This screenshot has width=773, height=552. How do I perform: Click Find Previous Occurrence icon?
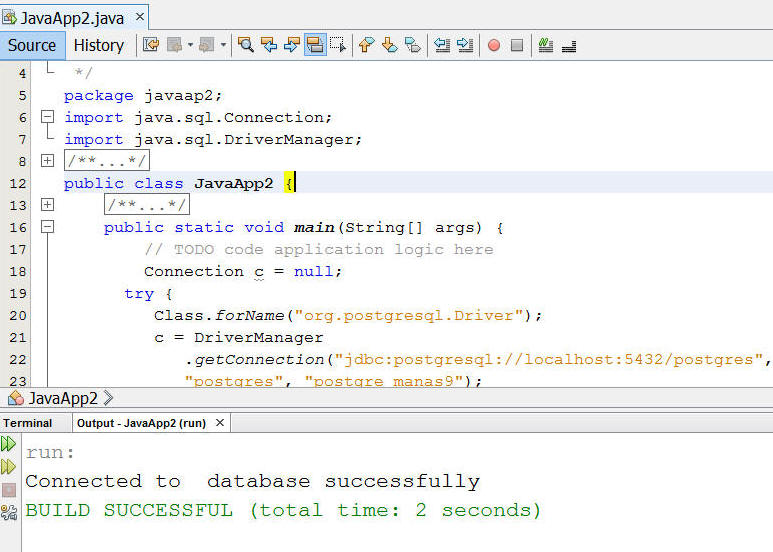(x=269, y=45)
